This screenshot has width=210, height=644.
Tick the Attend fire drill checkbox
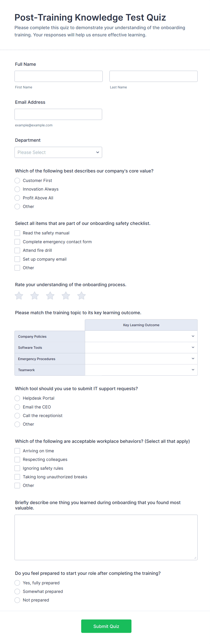pyautogui.click(x=17, y=250)
